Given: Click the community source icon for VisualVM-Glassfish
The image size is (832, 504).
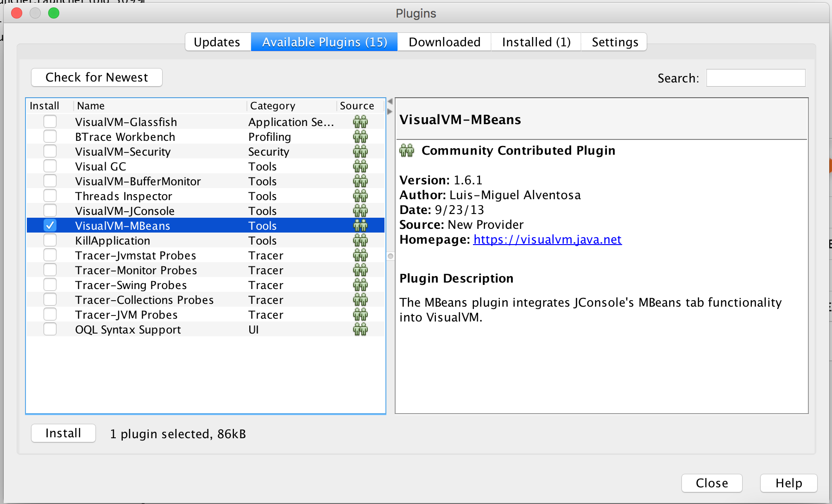Looking at the screenshot, I should coord(360,122).
